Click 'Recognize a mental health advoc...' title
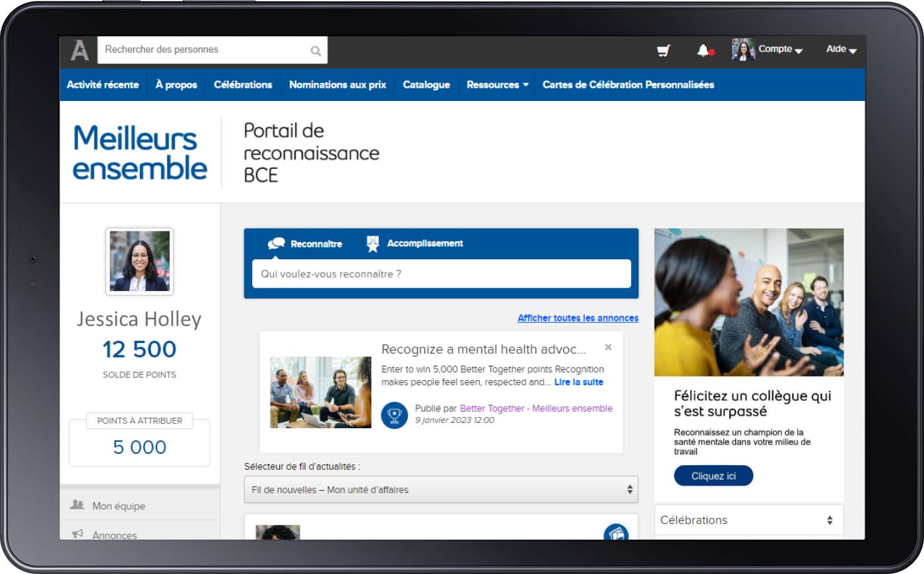The height and width of the screenshot is (574, 924). (484, 349)
